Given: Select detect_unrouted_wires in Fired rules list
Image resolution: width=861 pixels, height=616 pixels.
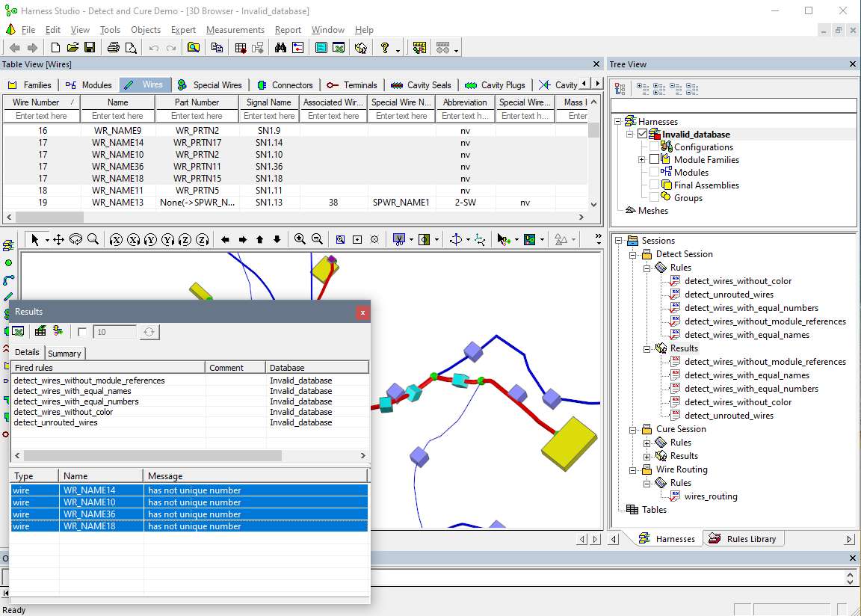Looking at the screenshot, I should point(55,422).
